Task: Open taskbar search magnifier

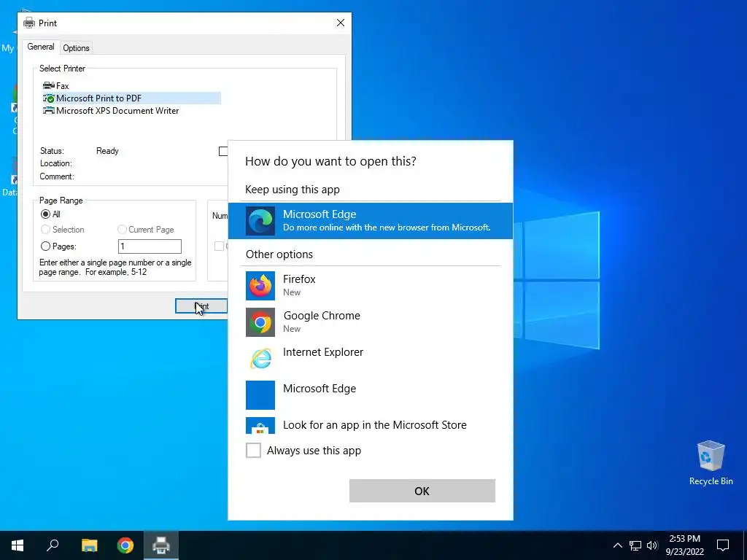Action: [53, 545]
